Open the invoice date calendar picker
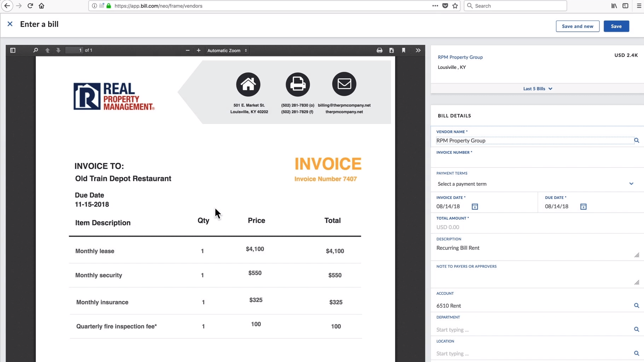 click(475, 207)
